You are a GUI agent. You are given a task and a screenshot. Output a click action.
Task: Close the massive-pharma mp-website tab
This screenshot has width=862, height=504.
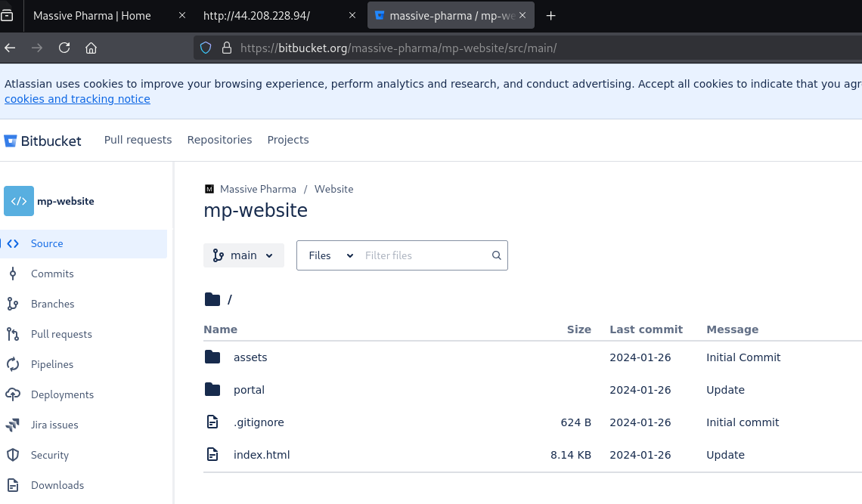tap(522, 16)
